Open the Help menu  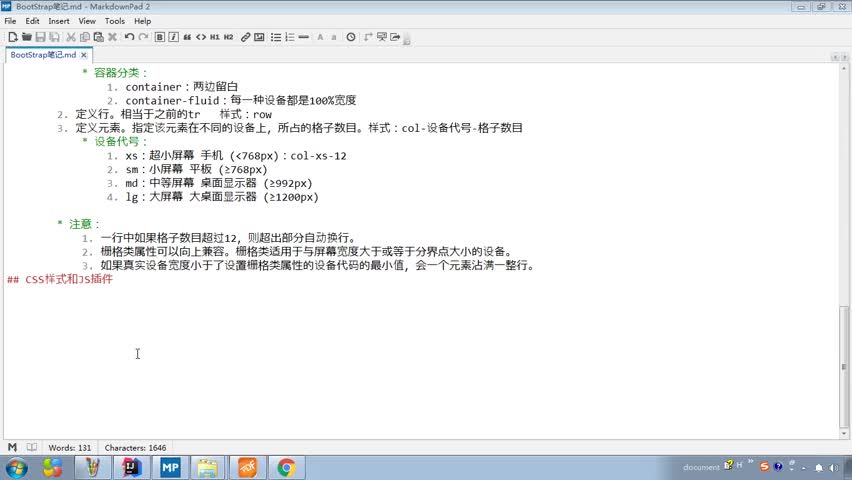pos(142,21)
